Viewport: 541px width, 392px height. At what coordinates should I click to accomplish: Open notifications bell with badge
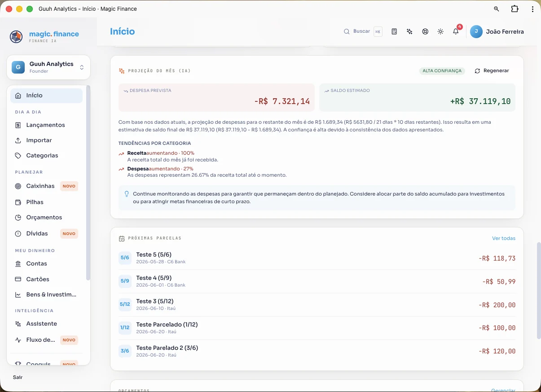456,31
